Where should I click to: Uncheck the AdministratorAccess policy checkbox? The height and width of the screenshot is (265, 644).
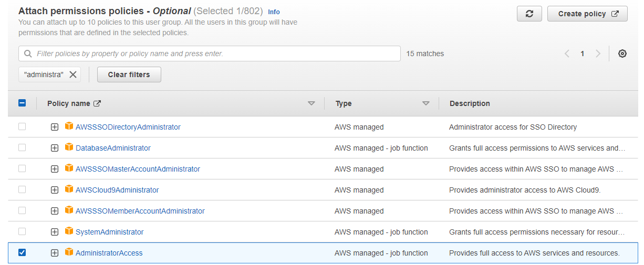pos(22,252)
